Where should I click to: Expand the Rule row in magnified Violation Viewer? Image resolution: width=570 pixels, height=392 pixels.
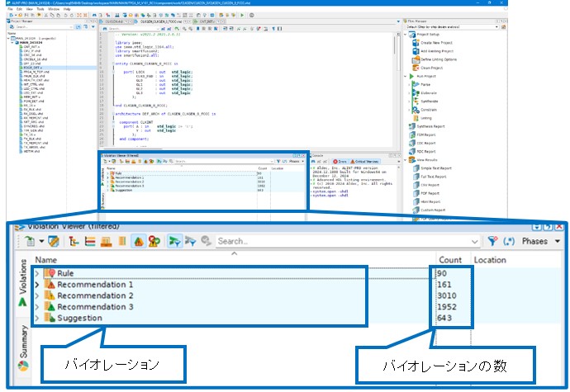click(x=36, y=273)
